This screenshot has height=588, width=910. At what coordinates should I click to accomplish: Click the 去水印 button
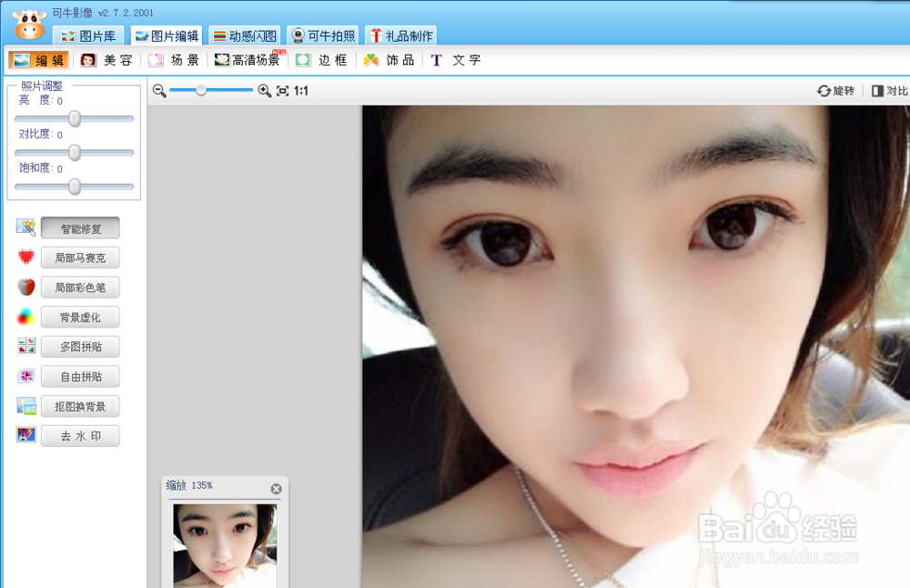[x=80, y=436]
